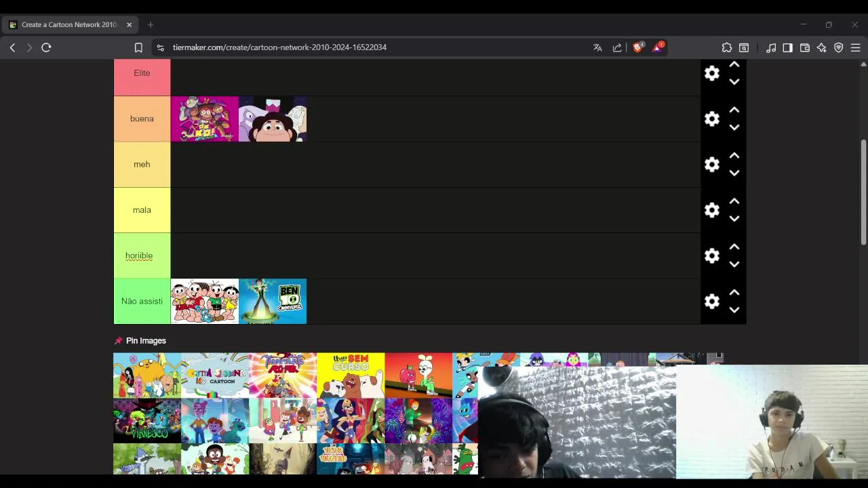Open the Extensions puzzle icon
Image resolution: width=868 pixels, height=488 pixels.
point(727,47)
